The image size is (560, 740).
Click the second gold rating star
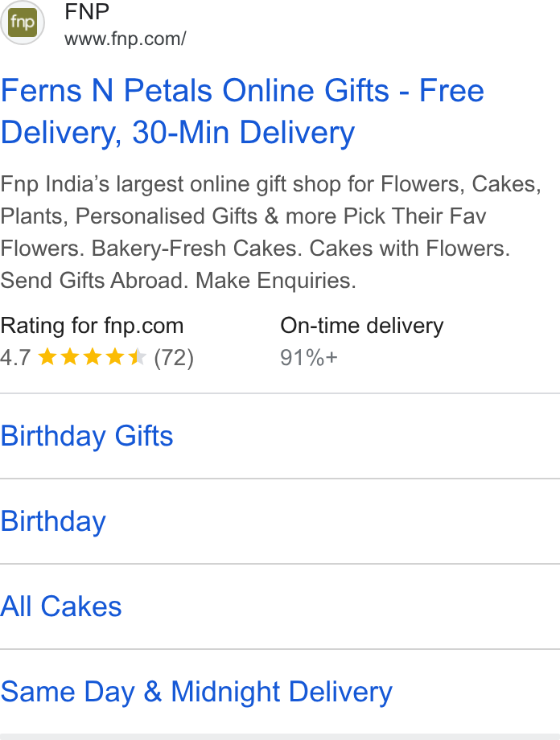pos(70,357)
